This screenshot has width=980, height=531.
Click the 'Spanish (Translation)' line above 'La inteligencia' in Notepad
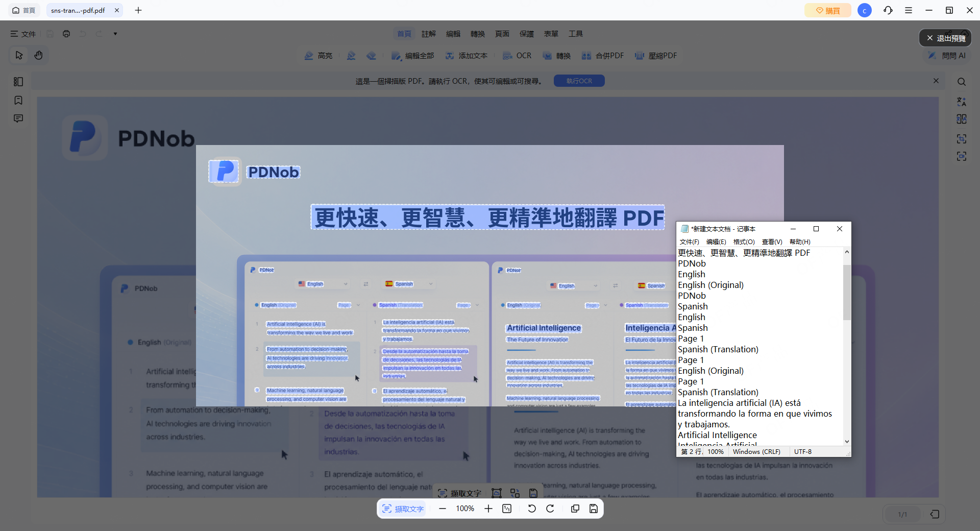tap(718, 392)
